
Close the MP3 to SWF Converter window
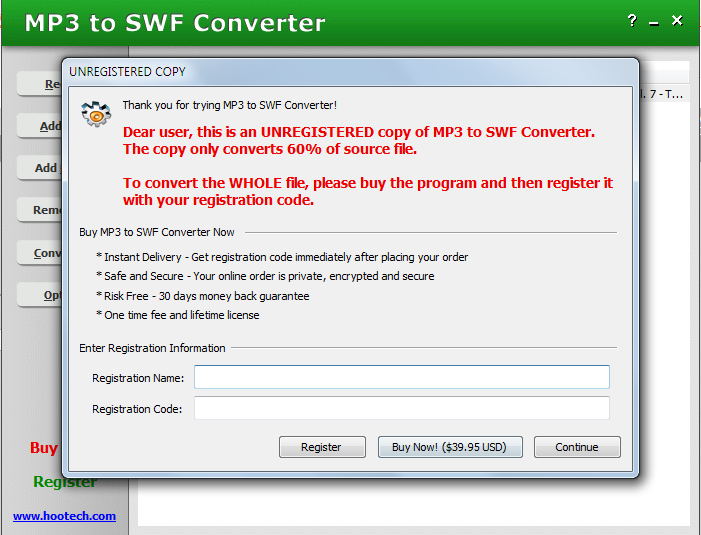point(678,21)
